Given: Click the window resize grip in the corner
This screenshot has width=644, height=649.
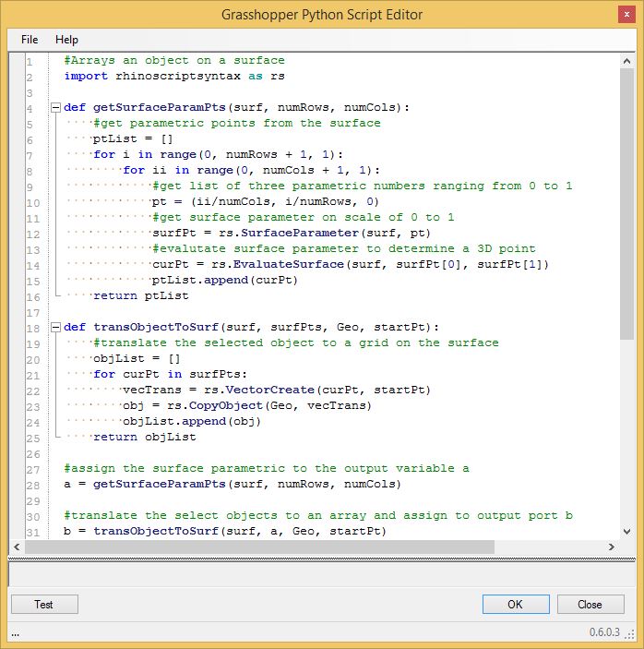Looking at the screenshot, I should 630,633.
